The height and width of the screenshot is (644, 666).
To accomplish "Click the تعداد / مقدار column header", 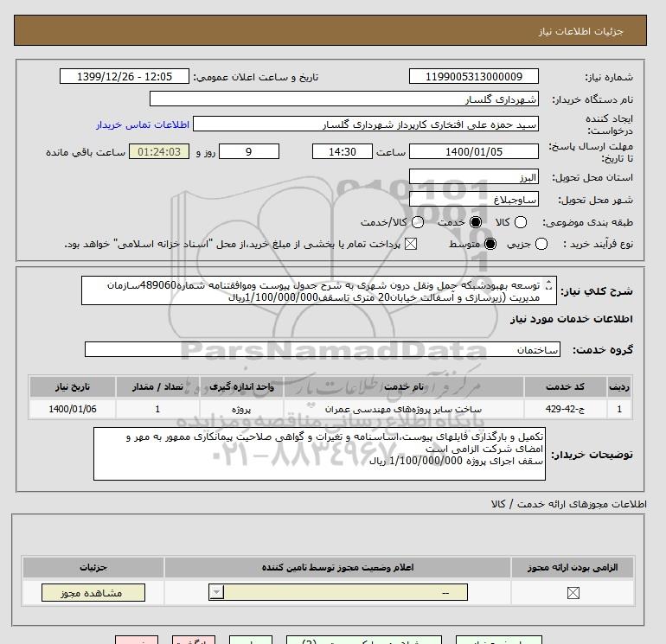I will point(157,386).
